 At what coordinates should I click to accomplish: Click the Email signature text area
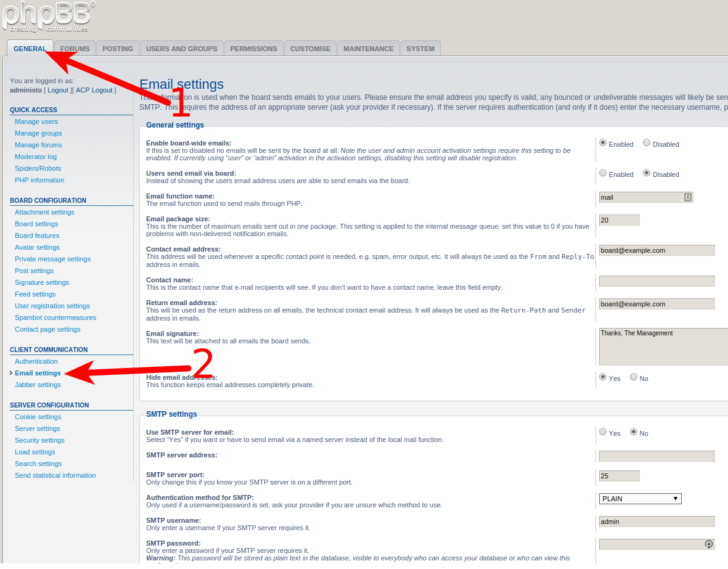663,347
